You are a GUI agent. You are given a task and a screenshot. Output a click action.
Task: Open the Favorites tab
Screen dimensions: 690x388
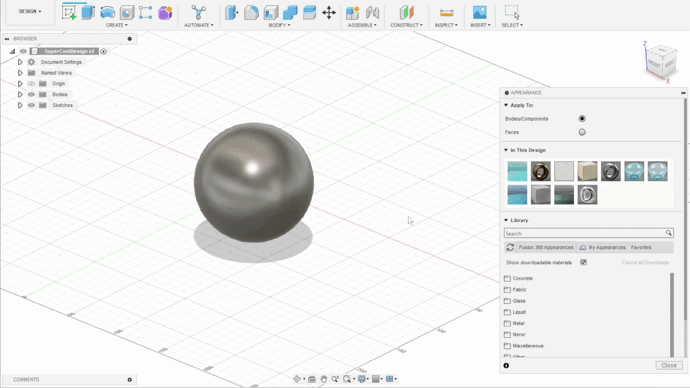coord(641,247)
